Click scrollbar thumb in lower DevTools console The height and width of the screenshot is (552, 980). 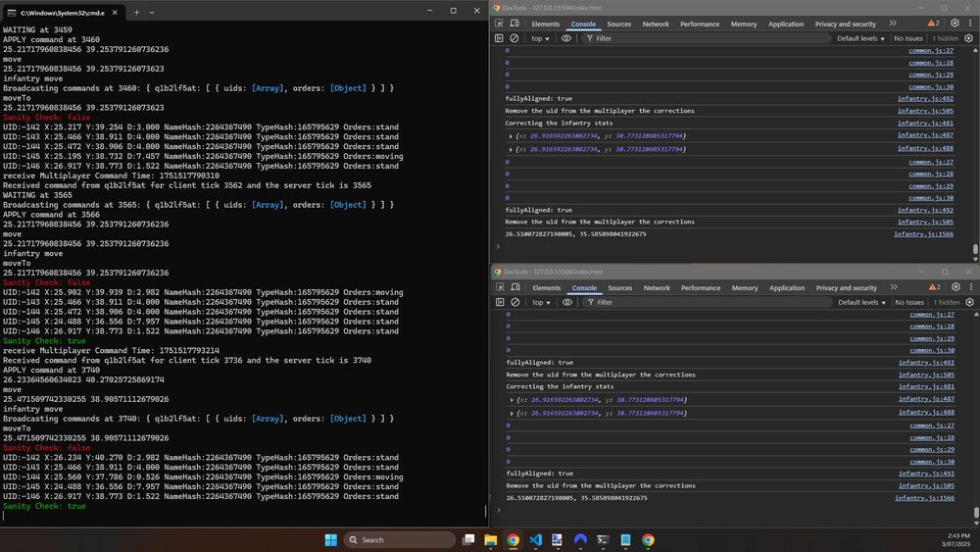point(976,513)
